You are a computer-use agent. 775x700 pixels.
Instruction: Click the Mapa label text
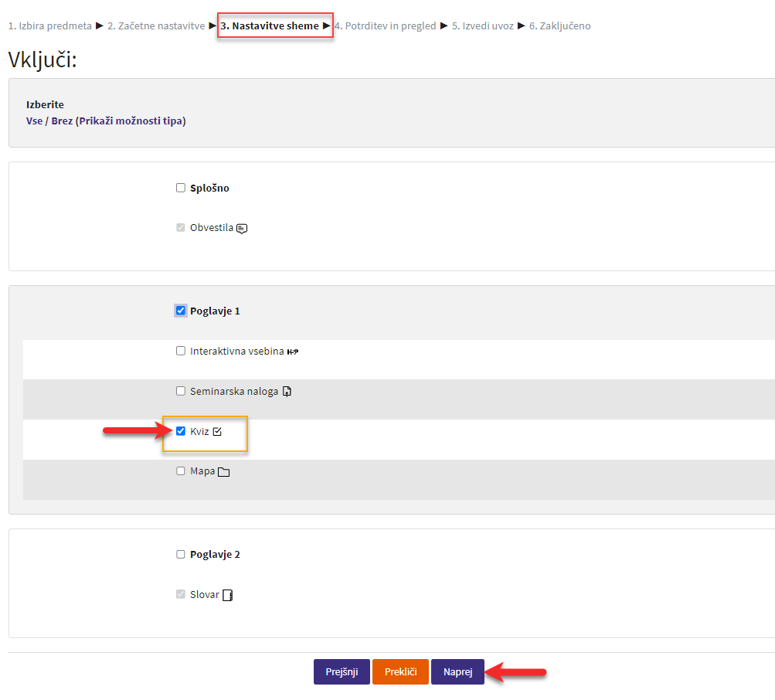point(202,471)
